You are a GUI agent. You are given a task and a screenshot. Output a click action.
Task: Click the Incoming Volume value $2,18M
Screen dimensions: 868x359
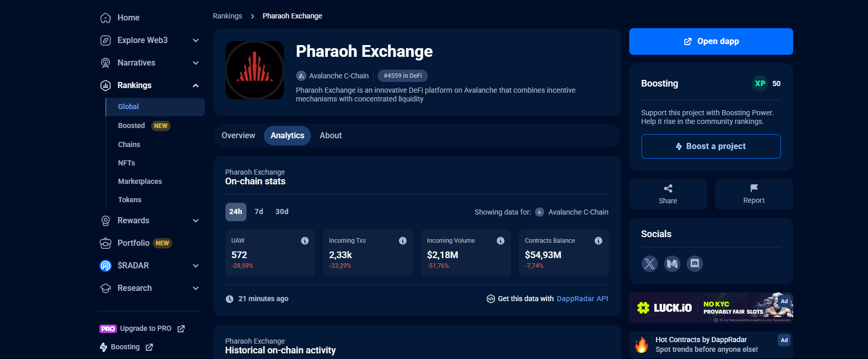[x=443, y=255]
